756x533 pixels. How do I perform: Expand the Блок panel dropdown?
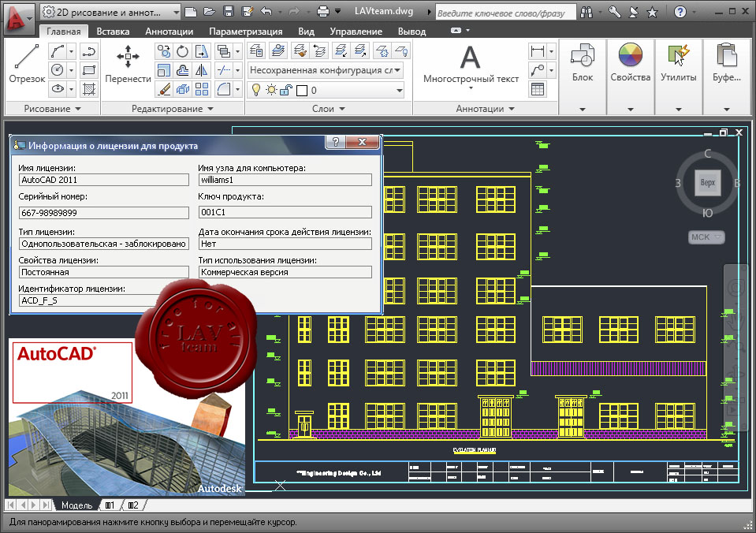coord(583,109)
